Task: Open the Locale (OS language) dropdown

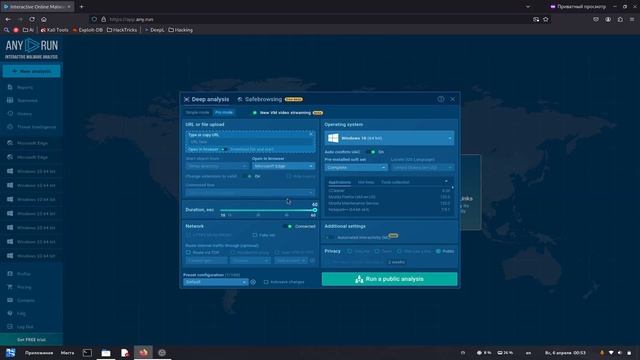Action: pos(422,167)
